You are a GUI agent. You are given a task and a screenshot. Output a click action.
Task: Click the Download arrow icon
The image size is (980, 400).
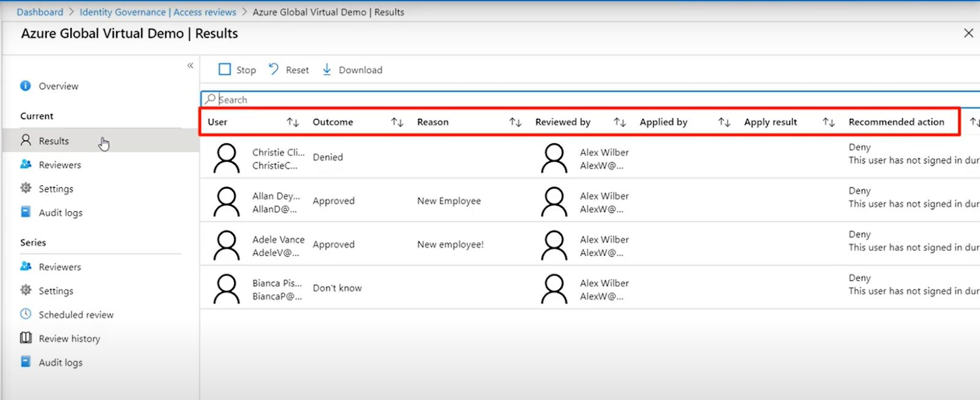[327, 69]
